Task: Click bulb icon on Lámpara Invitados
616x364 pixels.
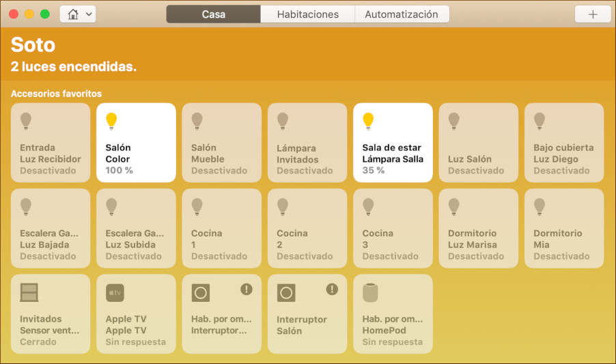Action: pyautogui.click(x=283, y=121)
